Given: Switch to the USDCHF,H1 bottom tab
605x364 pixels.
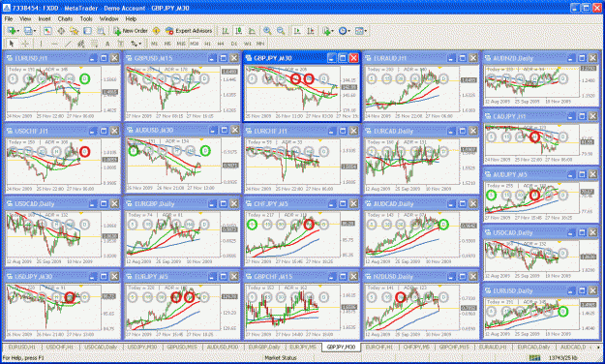Looking at the screenshot, I should click(x=60, y=347).
